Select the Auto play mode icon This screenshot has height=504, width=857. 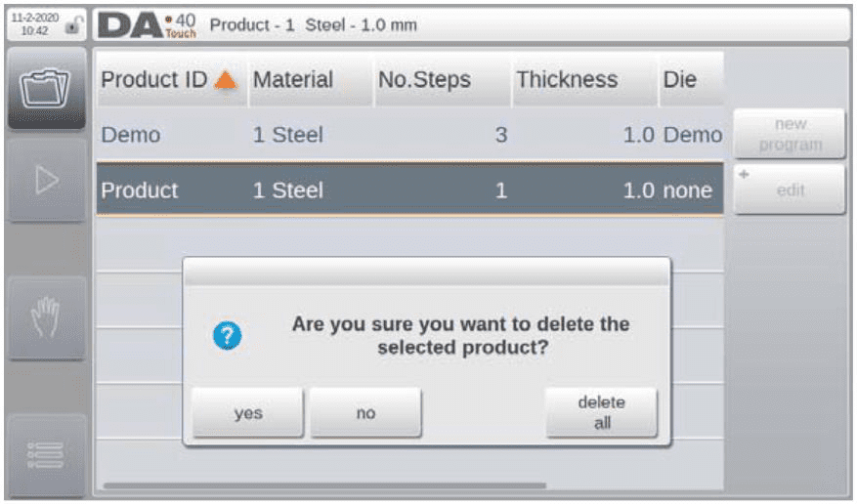pos(47,180)
